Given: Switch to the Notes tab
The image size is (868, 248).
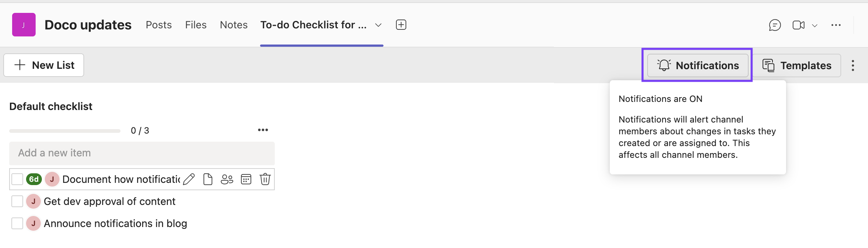Looking at the screenshot, I should pos(233,25).
